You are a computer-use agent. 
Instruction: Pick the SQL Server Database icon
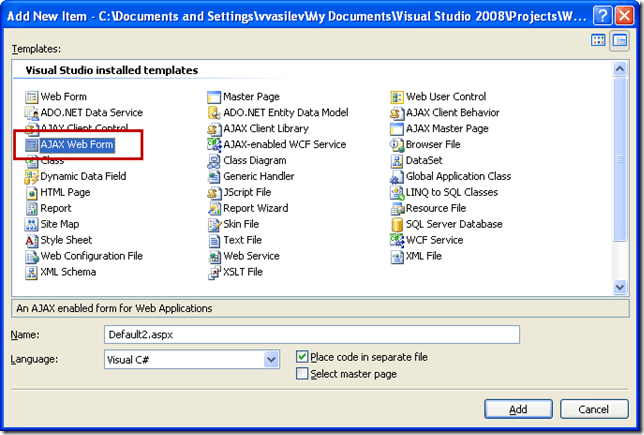(397, 225)
